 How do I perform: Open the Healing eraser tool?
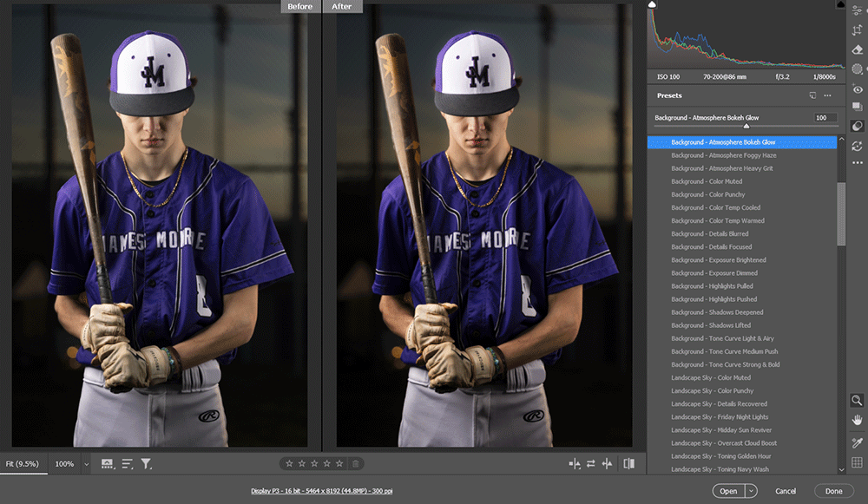(x=858, y=49)
